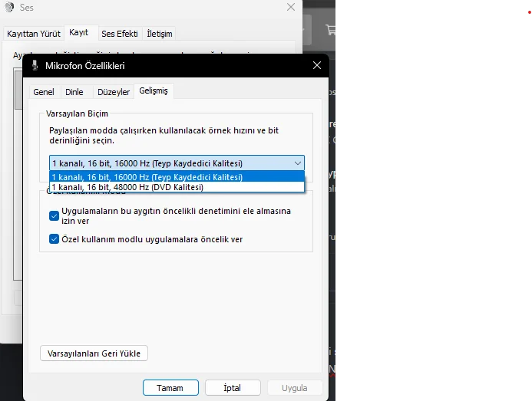Cancel with the İptal button
Screen dimensions: 532x401
pyautogui.click(x=233, y=388)
